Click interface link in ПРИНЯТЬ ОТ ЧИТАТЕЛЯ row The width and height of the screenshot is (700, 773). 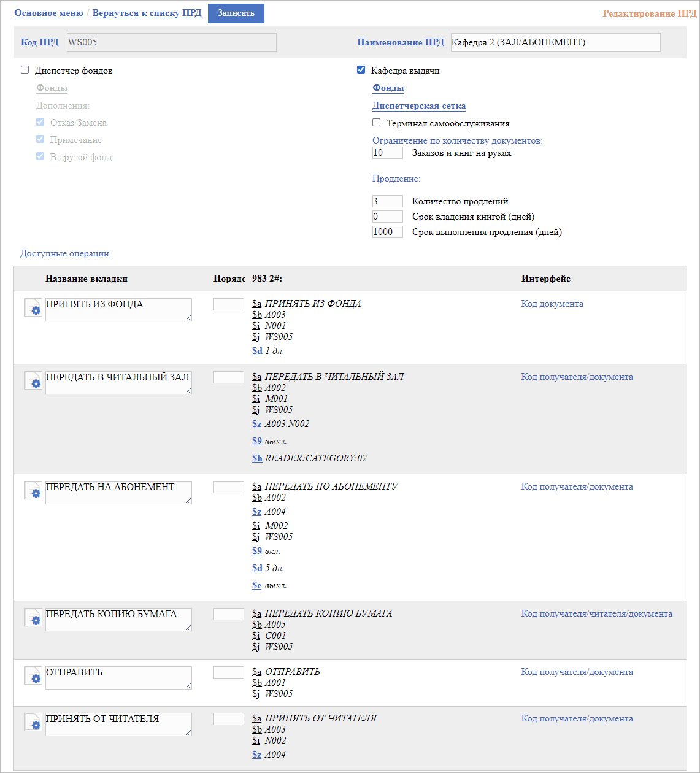pyautogui.click(x=577, y=718)
